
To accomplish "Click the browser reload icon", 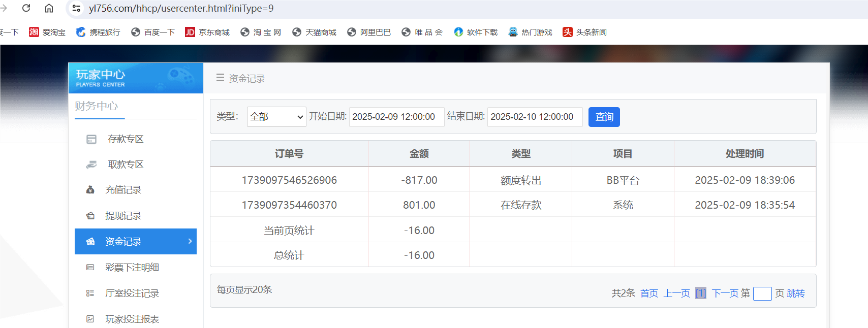I will 26,8.
